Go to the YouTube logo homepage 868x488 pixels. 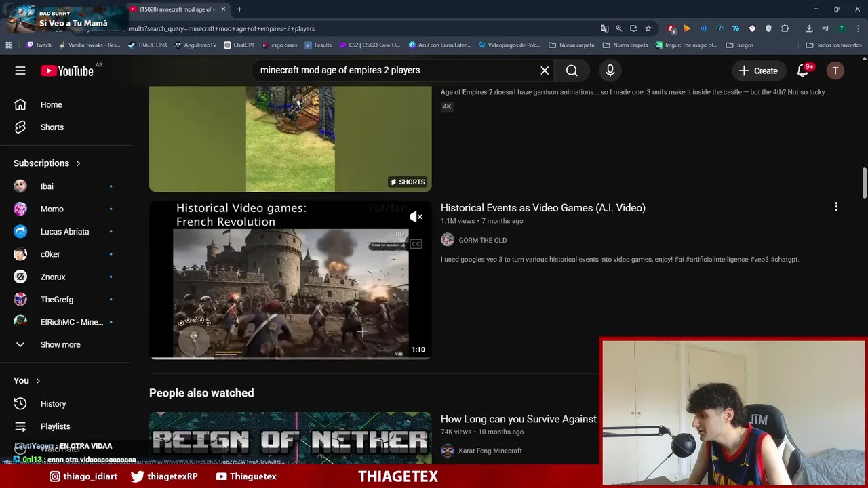coord(67,70)
